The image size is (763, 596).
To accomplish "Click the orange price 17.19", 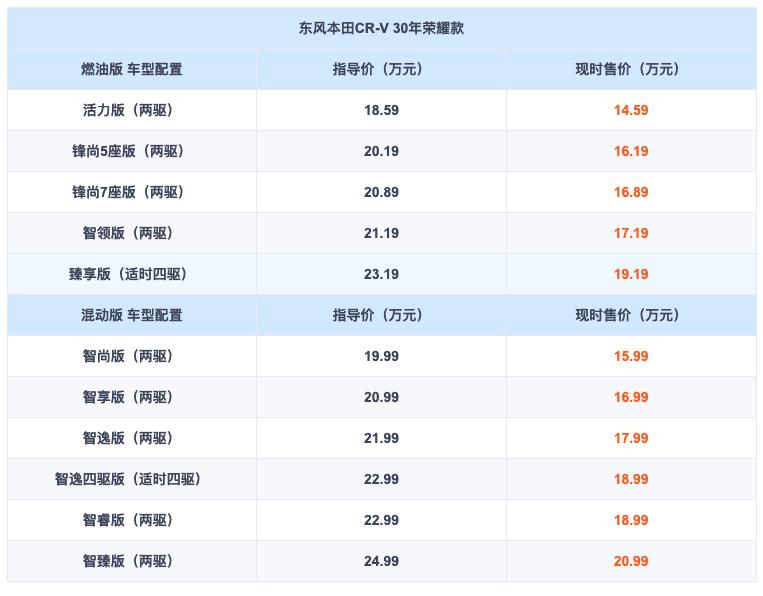I will [631, 233].
